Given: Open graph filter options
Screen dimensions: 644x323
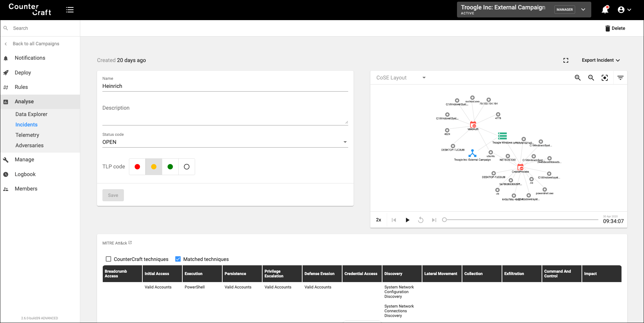Looking at the screenshot, I should click(620, 78).
